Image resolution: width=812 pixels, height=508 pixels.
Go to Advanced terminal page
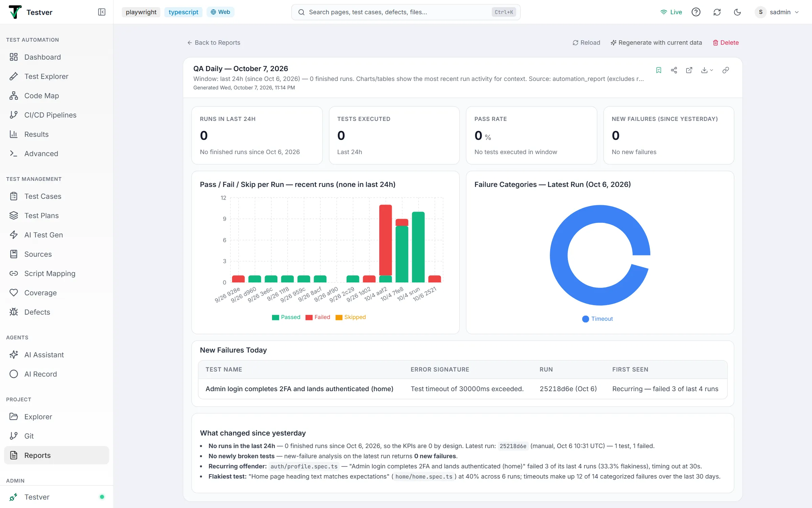click(x=57, y=153)
